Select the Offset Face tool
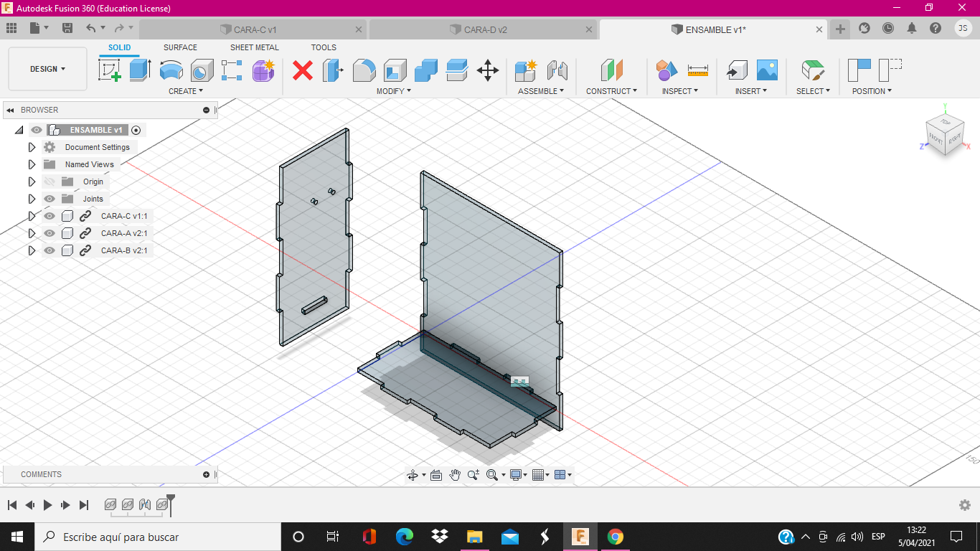Image resolution: width=980 pixels, height=551 pixels. (x=457, y=70)
